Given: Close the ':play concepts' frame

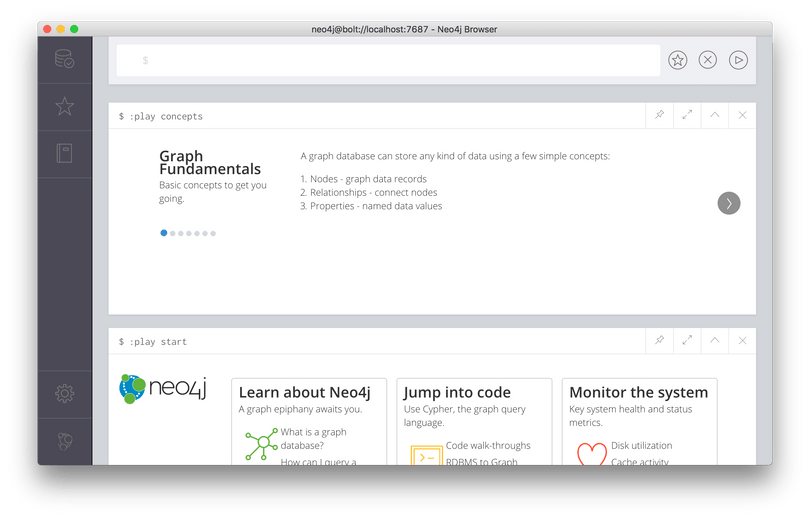Looking at the screenshot, I should point(742,115).
